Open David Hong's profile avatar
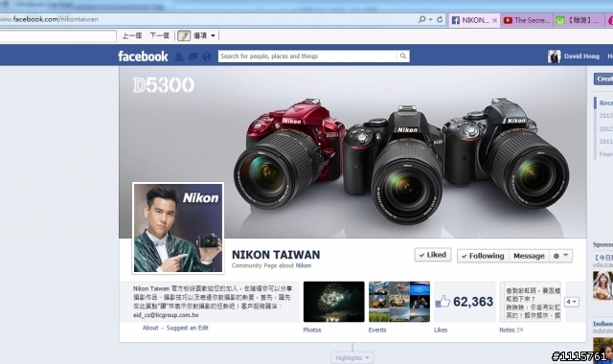The width and height of the screenshot is (613, 364). coord(554,57)
